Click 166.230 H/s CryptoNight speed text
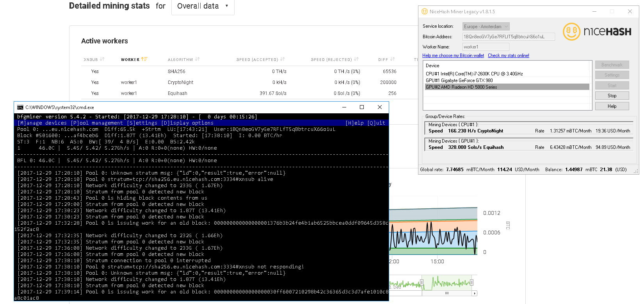This screenshot has height=304, width=644. point(475,131)
